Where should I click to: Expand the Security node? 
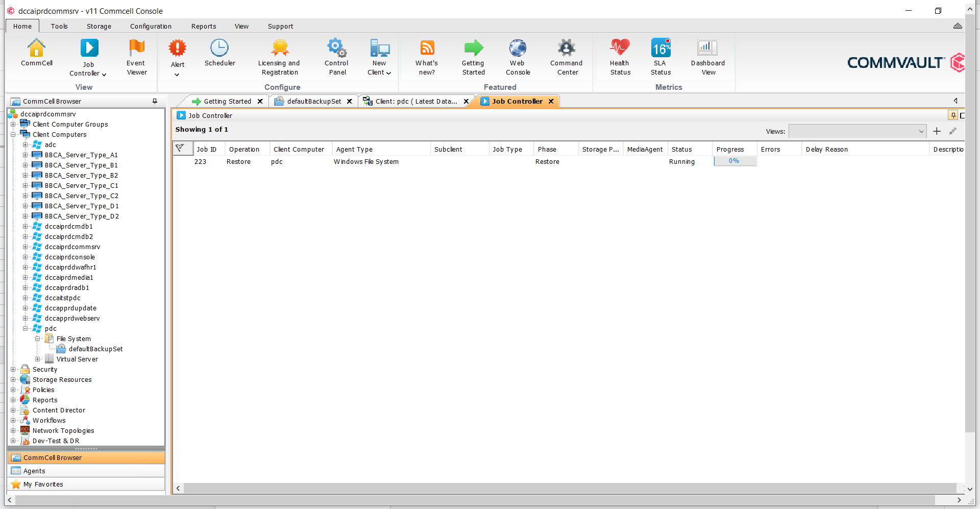(x=13, y=369)
